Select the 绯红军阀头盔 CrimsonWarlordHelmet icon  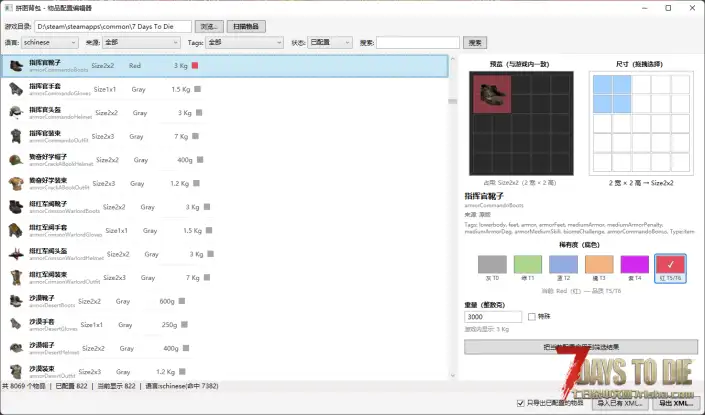pos(16,254)
